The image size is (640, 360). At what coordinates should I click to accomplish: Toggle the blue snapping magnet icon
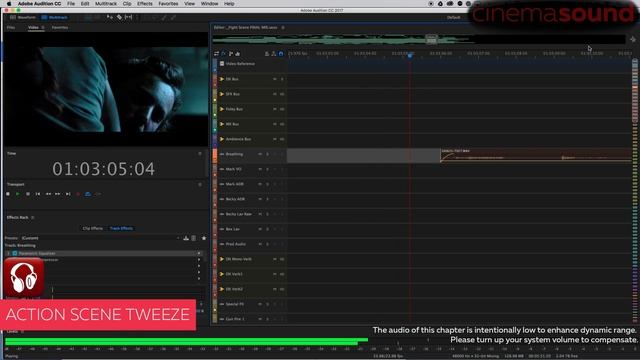[281, 53]
